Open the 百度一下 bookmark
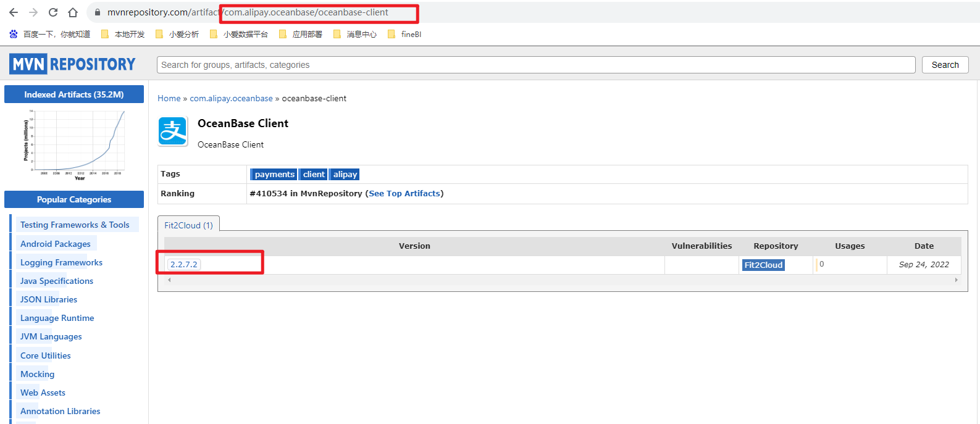Screen dimensions: 980x424 tap(50, 35)
